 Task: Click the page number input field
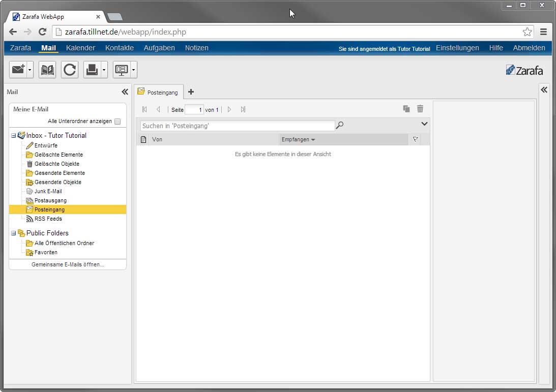[194, 109]
